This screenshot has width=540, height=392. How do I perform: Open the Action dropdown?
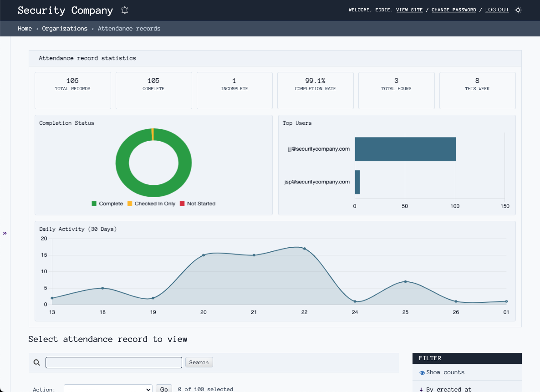pos(107,389)
